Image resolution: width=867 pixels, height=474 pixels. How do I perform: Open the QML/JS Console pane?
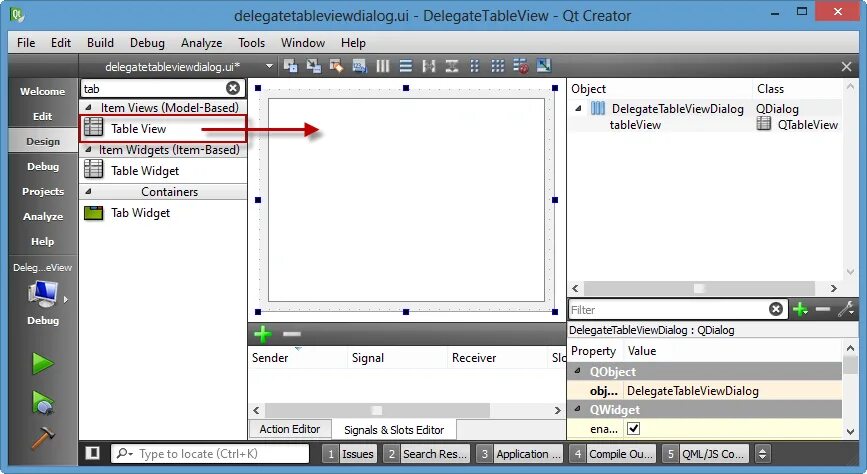click(706, 454)
